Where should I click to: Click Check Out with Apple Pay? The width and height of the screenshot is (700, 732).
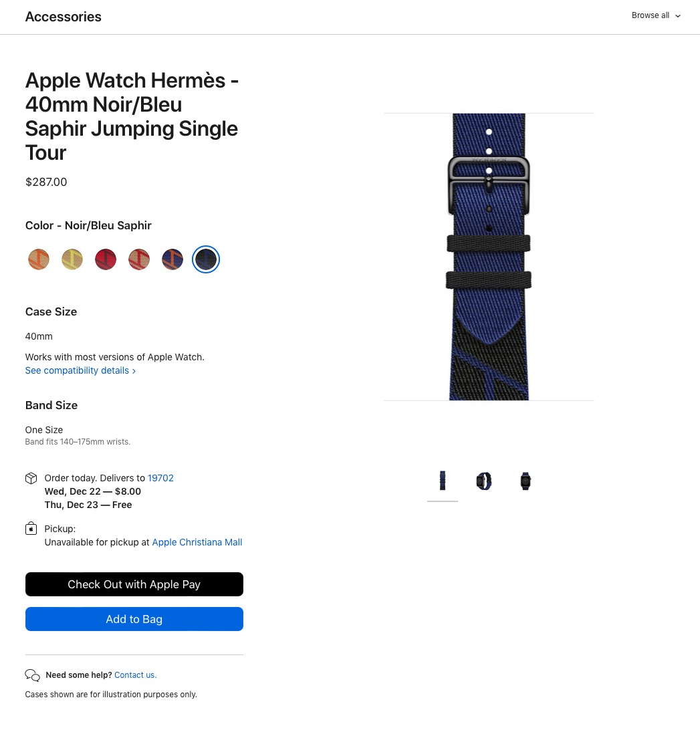pos(134,584)
